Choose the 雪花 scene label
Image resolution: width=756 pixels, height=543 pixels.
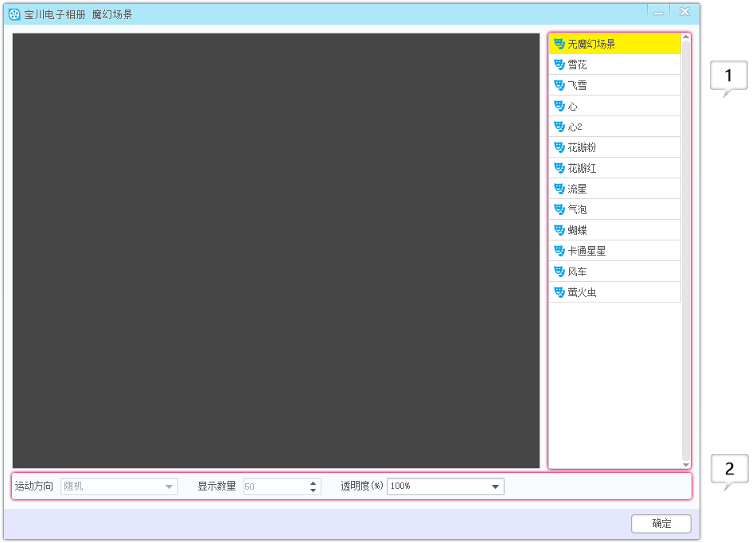[577, 64]
